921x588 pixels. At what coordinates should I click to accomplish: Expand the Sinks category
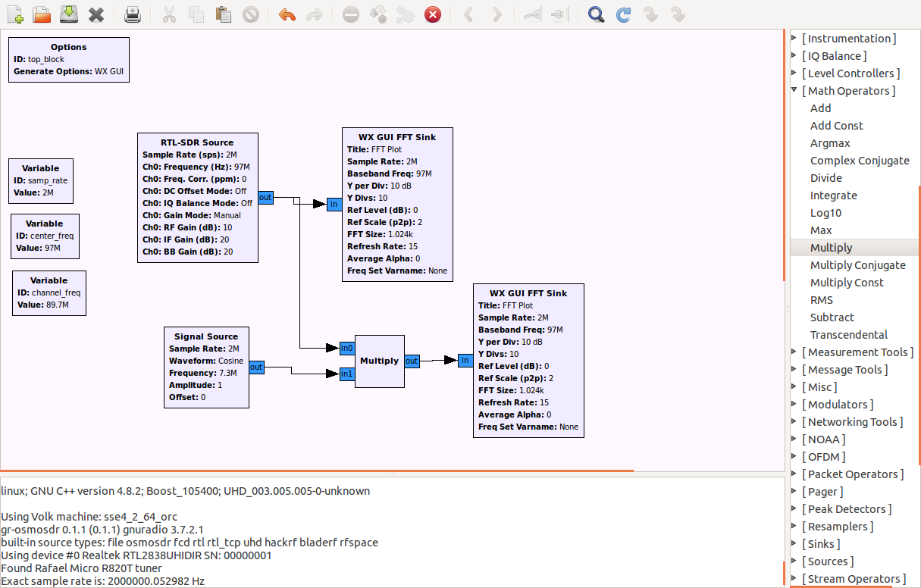point(794,544)
